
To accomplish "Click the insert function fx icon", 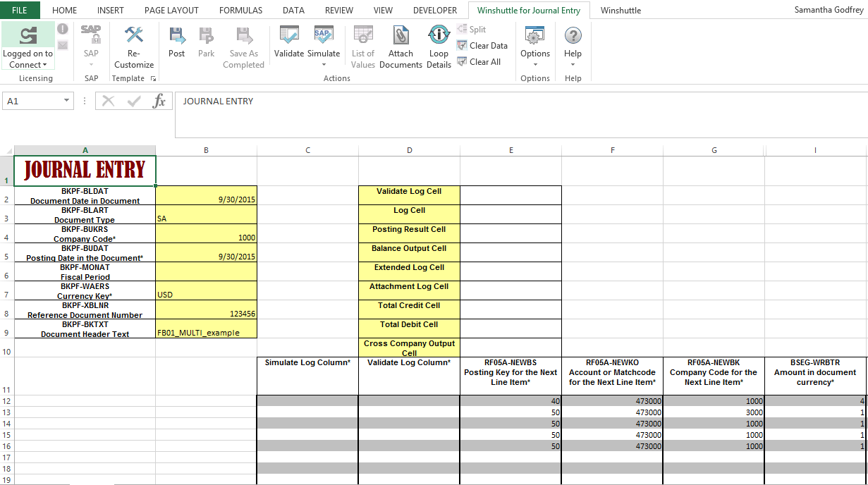I will [159, 101].
